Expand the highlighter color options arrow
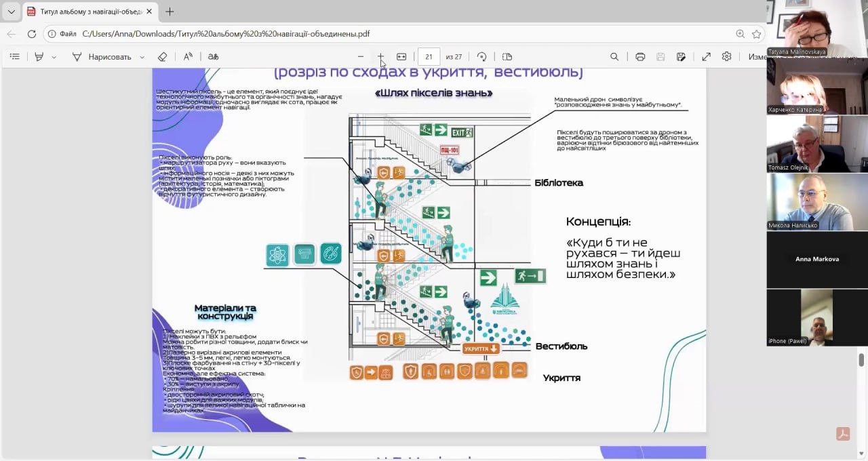Image resolution: width=868 pixels, height=461 pixels. click(54, 57)
